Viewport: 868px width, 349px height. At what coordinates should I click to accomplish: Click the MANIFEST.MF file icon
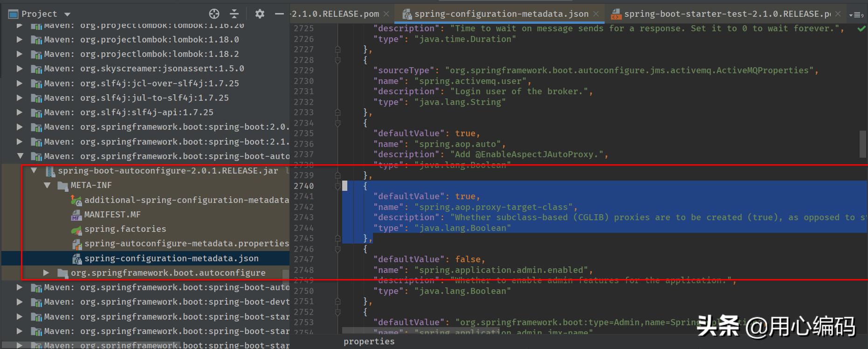tap(76, 215)
